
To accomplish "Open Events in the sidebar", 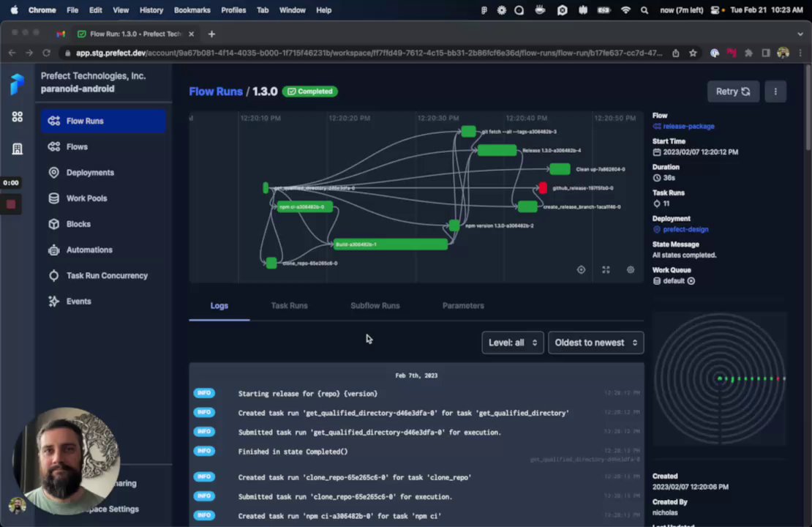I will click(x=104, y=301).
